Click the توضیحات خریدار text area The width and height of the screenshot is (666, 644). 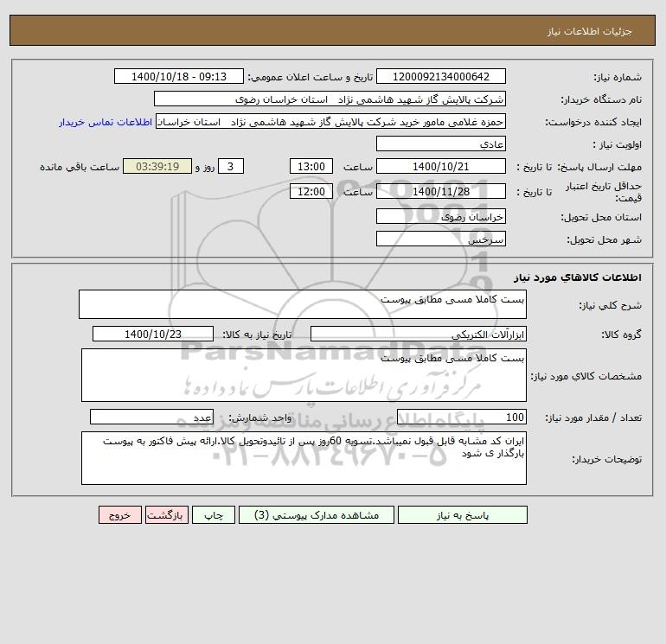[304, 458]
